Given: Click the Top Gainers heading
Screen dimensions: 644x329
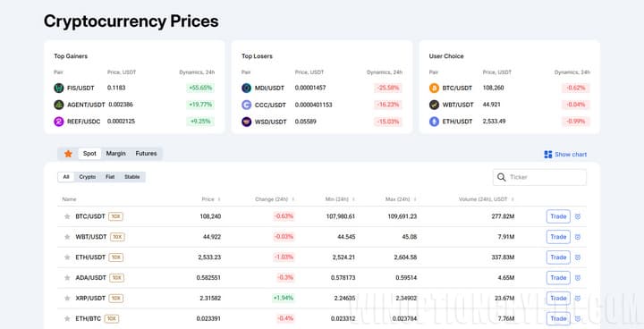Looking at the screenshot, I should pyautogui.click(x=71, y=56).
